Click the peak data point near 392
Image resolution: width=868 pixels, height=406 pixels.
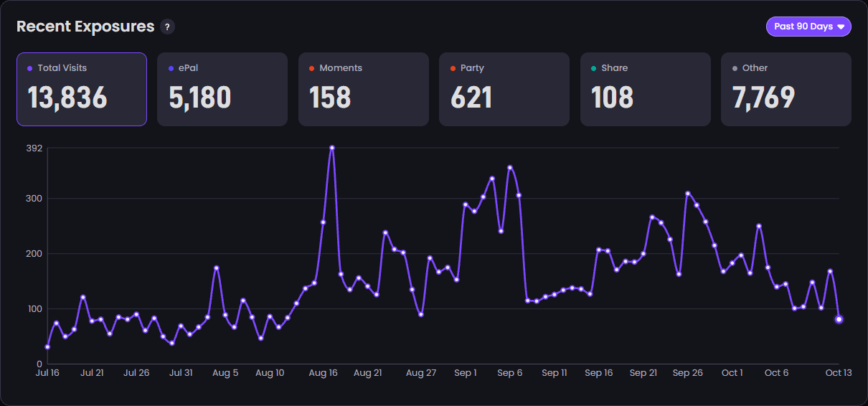tap(332, 148)
